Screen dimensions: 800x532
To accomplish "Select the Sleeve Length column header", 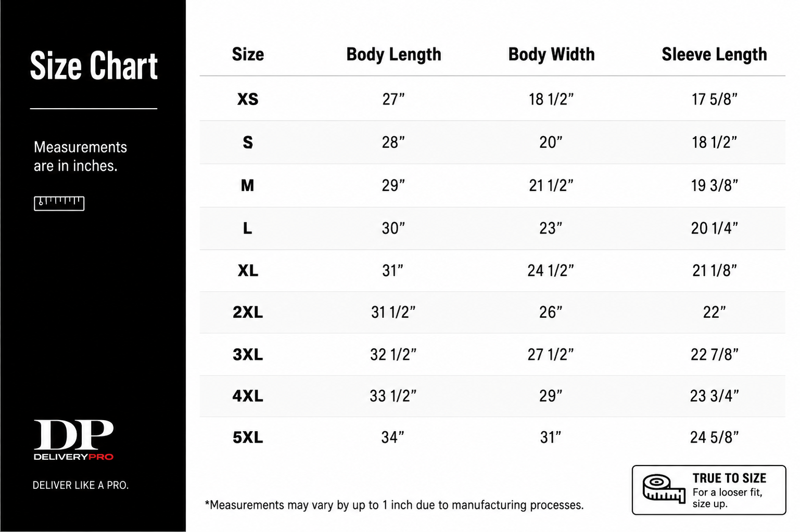I will pos(714,54).
